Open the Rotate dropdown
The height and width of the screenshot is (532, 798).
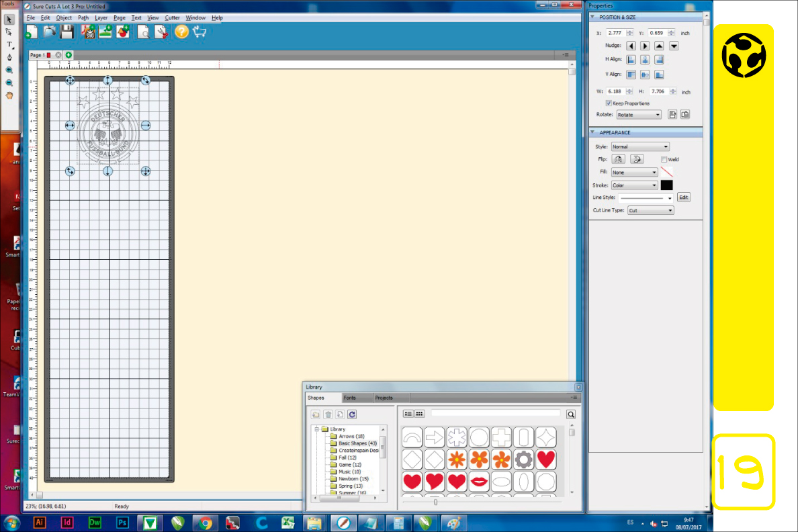tap(639, 115)
